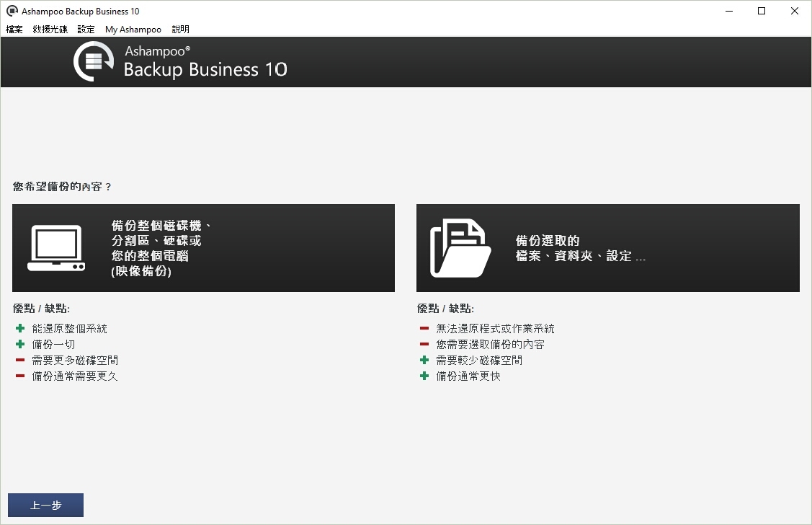Image resolution: width=812 pixels, height=525 pixels.
Task: Click the red minus beside 您需要選取備份的內容
Action: [424, 344]
